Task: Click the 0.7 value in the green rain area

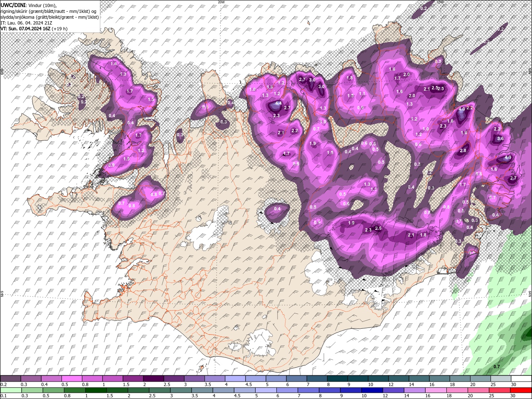Action: click(x=496, y=367)
